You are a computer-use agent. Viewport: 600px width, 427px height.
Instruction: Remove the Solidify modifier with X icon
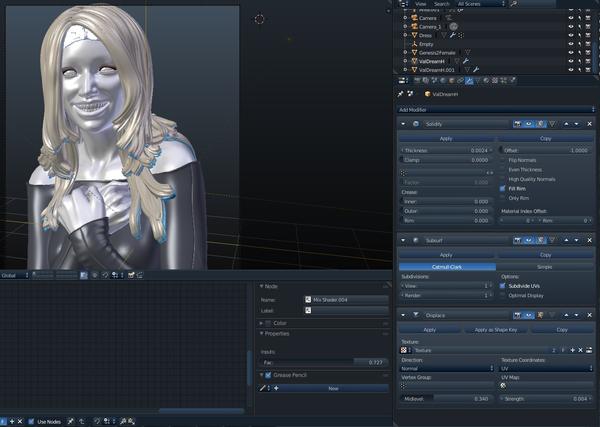point(591,123)
